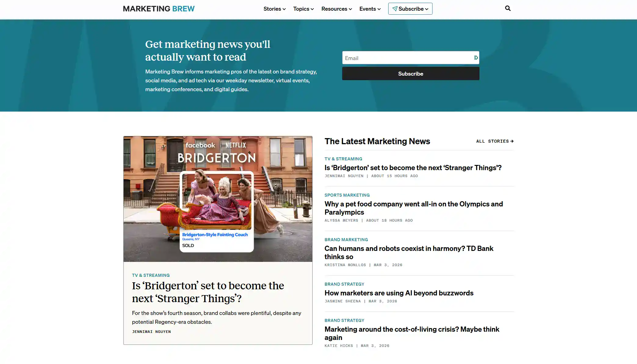
Task: Click the search magnifier icon
Action: pos(508,9)
